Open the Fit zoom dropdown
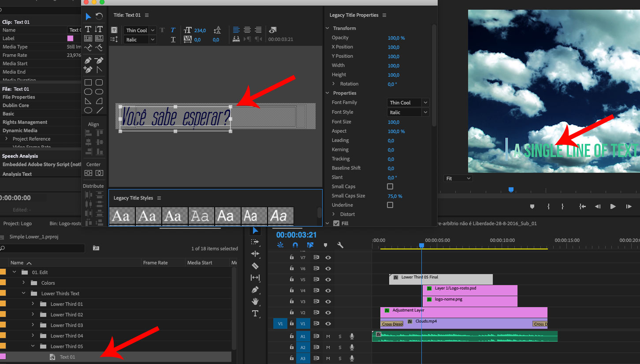Viewport: 640px width, 364px height. pyautogui.click(x=458, y=178)
